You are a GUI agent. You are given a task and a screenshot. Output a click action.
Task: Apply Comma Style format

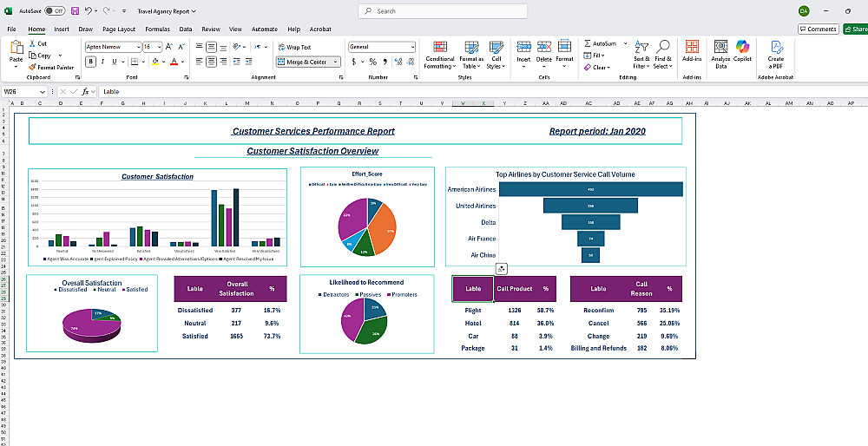point(385,62)
